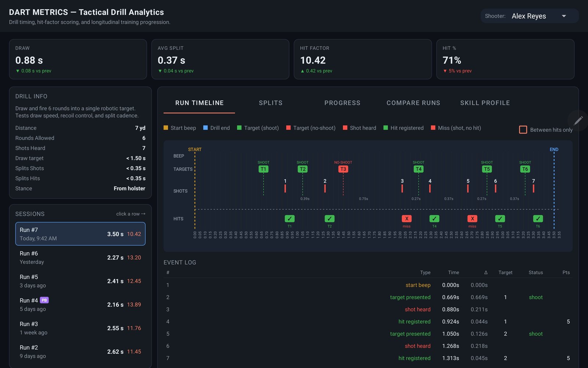The image size is (588, 368).
Task: Click shot marker 5 on timeline
Action: [468, 188]
